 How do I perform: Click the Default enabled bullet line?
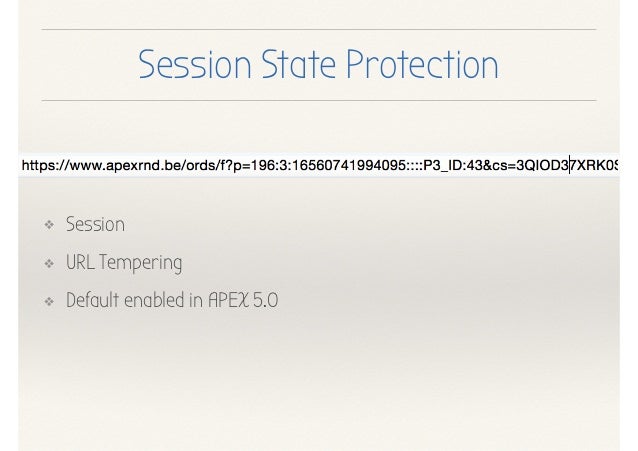[172, 300]
